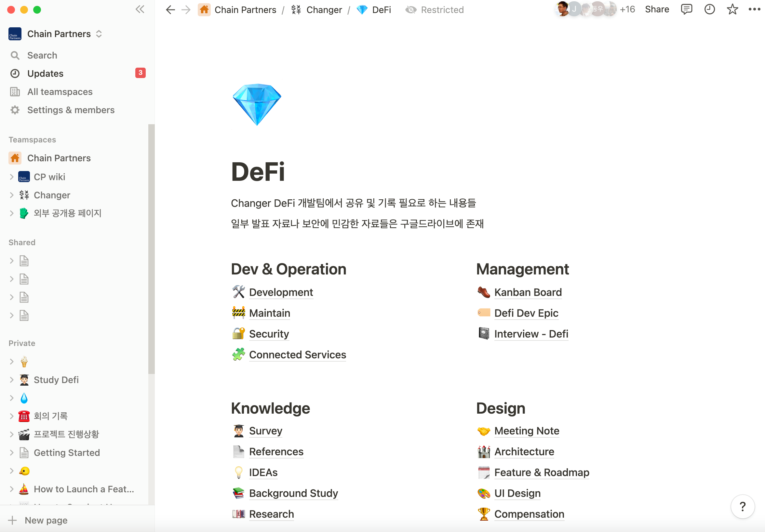Click the sidebar vertical scrollbar

click(151, 248)
